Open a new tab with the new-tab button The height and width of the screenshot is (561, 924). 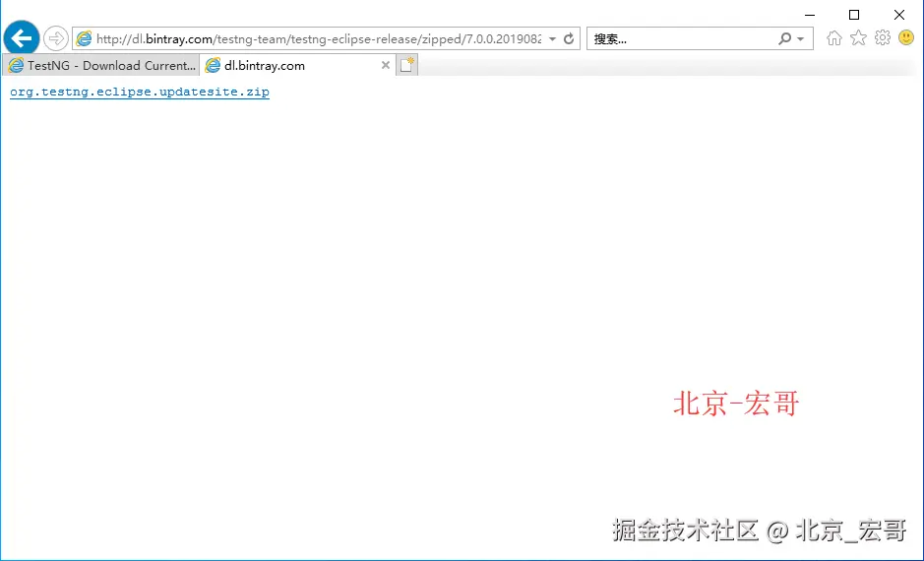tap(407, 65)
